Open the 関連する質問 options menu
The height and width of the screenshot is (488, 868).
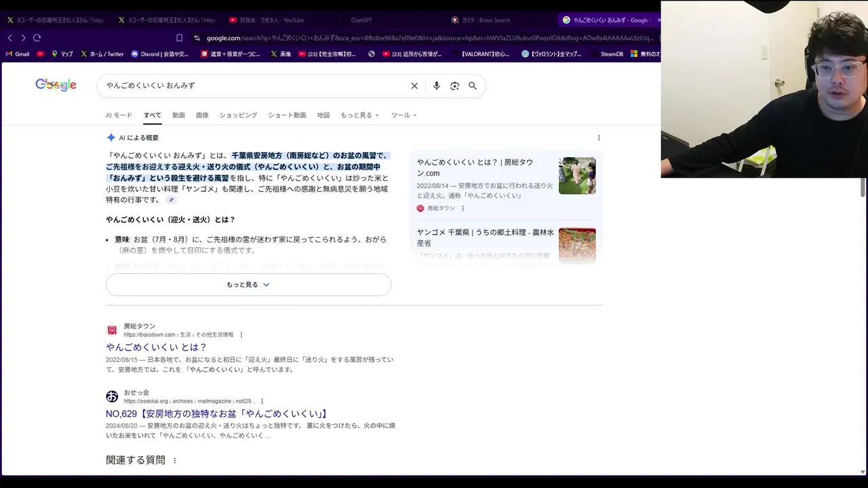click(x=175, y=460)
